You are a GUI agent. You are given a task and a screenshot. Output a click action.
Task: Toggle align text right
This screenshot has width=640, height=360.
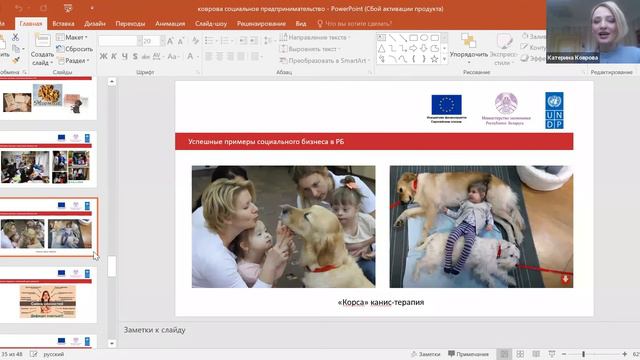coord(230,56)
